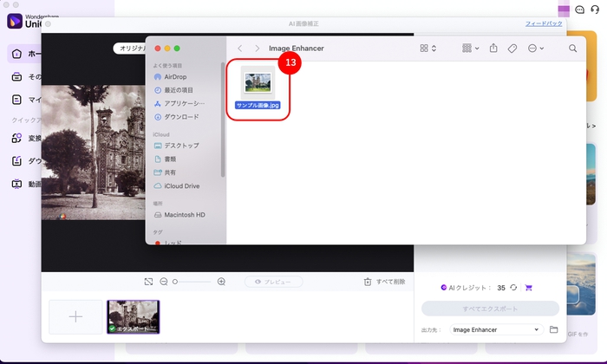Open 最近の項目 in Finder sidebar
Viewport: 607px width, 364px height.
[173, 90]
